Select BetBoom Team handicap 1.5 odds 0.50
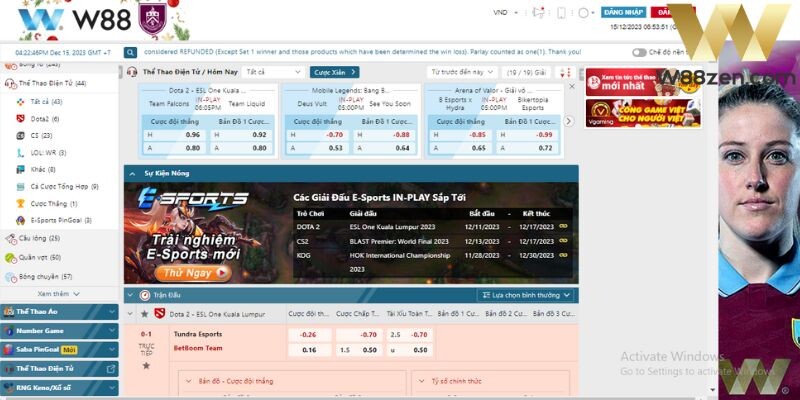The height and width of the screenshot is (400, 800). (357, 350)
